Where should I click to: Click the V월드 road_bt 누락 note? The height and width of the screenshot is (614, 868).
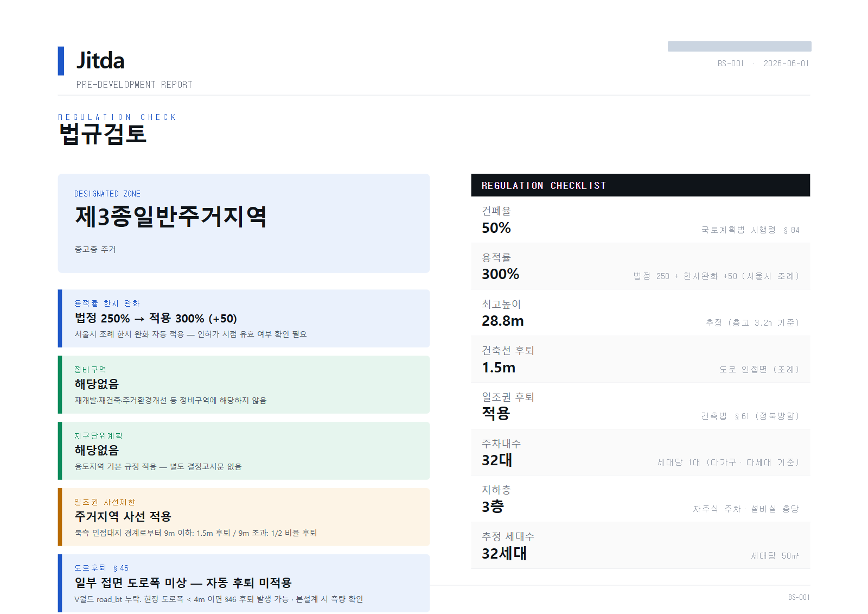[x=219, y=599]
